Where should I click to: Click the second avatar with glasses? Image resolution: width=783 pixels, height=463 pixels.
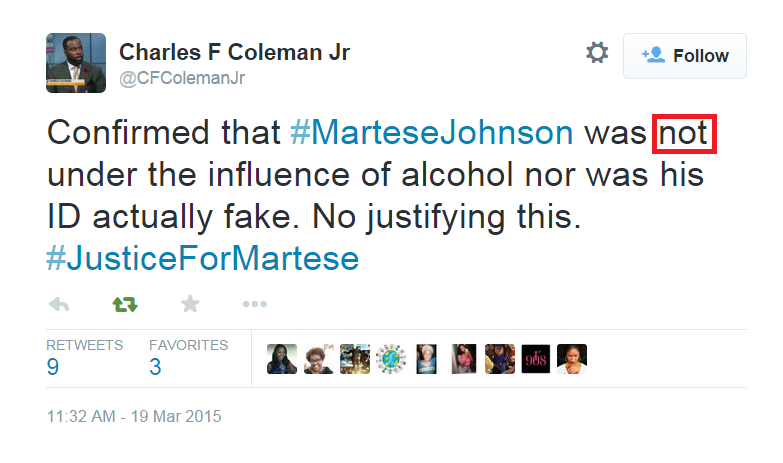[x=318, y=359]
